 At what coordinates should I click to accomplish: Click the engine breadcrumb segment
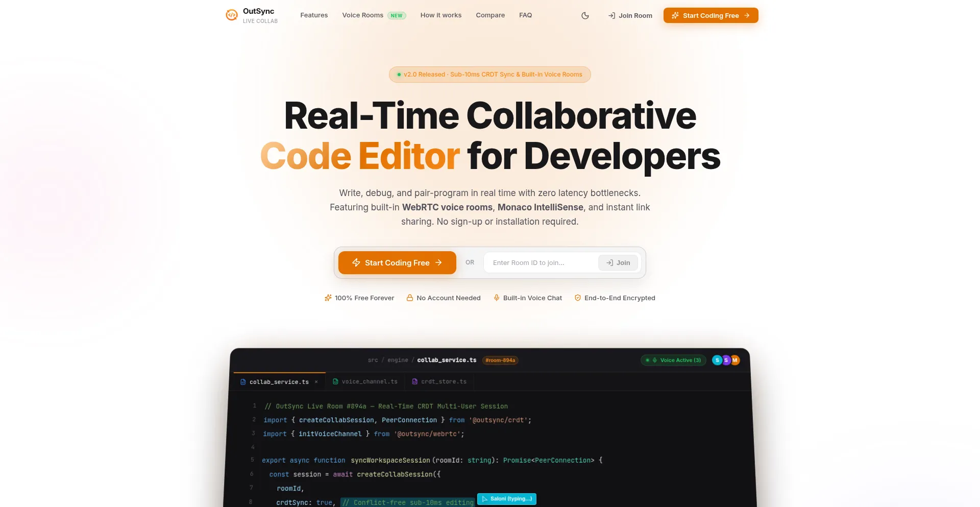398,360
